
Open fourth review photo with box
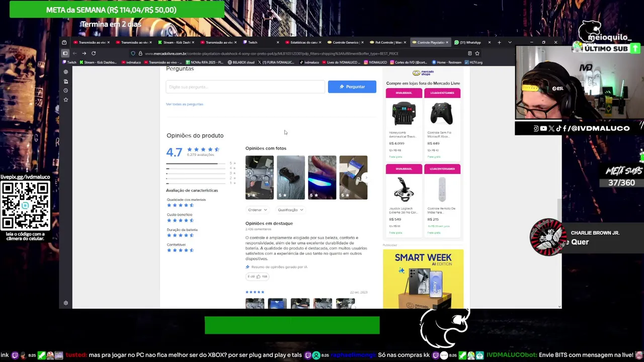[353, 177]
